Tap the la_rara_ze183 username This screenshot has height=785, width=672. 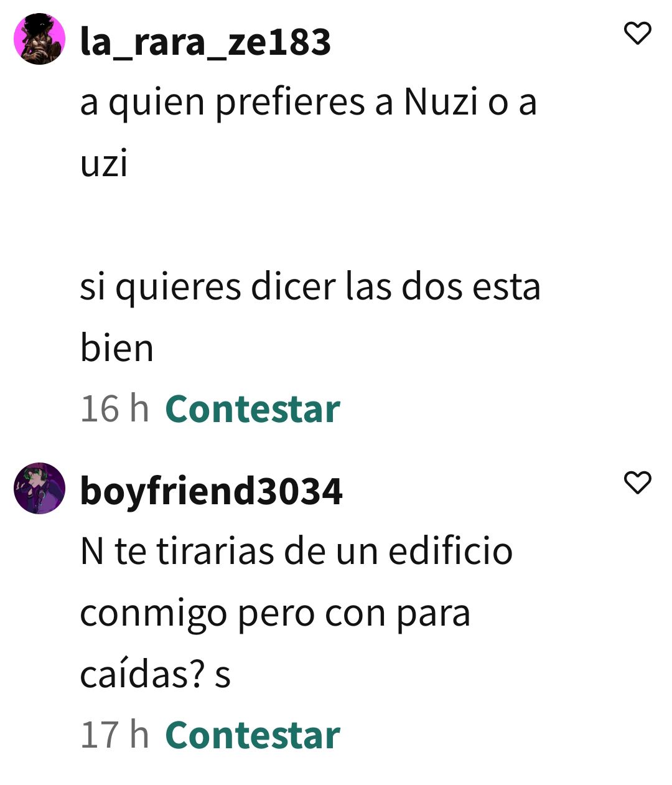coord(205,42)
